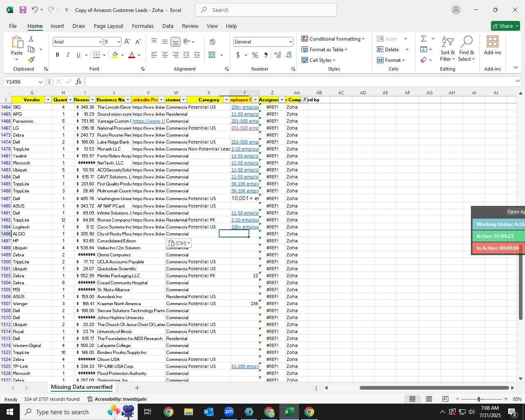Click in the Search box in title bar

pos(266,10)
